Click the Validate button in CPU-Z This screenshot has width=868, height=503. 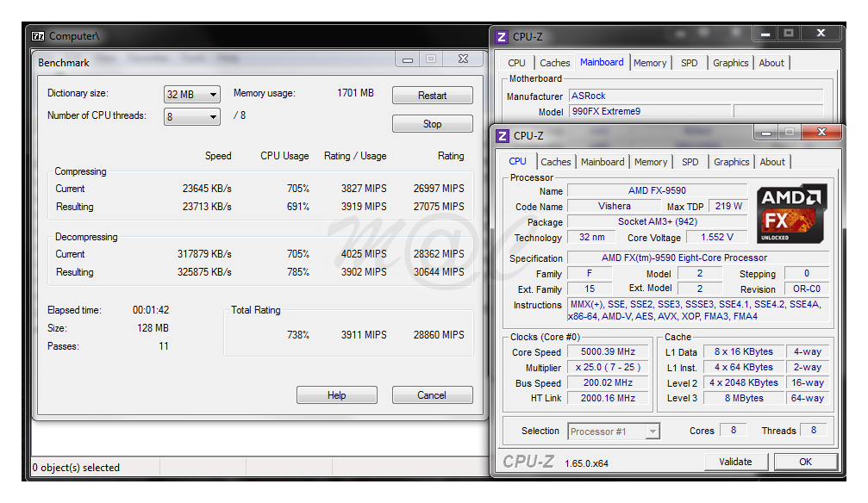point(735,462)
